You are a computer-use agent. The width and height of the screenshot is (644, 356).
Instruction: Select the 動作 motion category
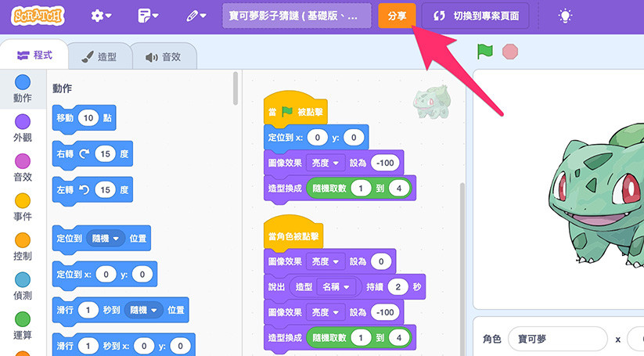tap(23, 88)
